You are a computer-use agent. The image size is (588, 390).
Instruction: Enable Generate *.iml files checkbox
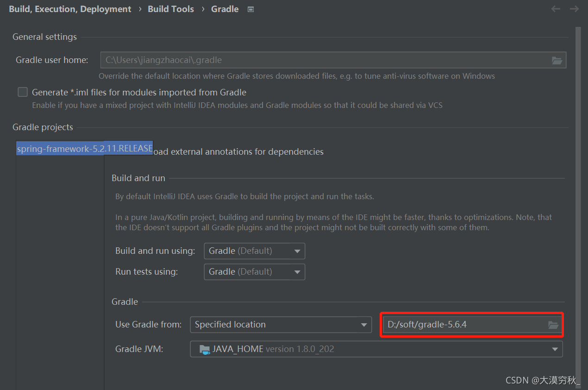(23, 92)
